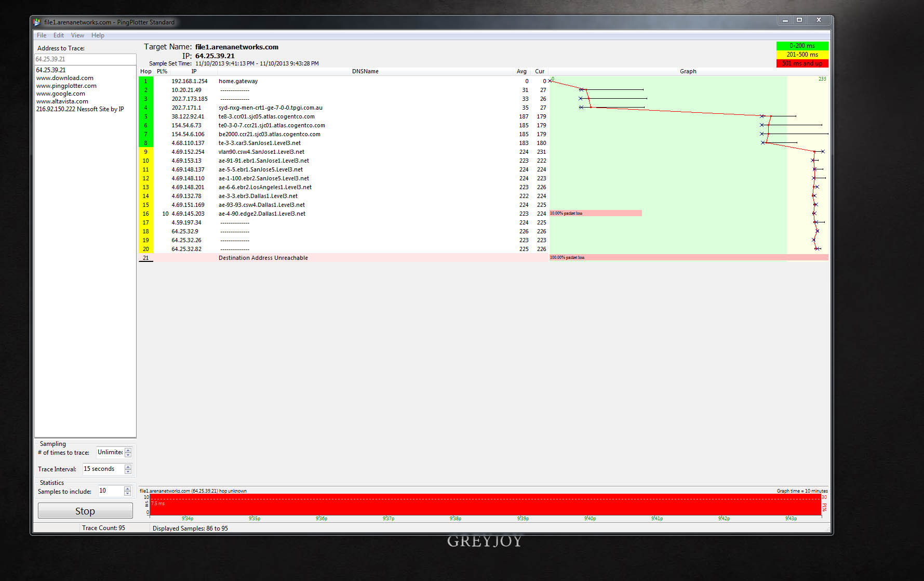Select hop 8 te-3-3.car3.SanJose1.Level3.net
924x581 pixels.
(x=259, y=143)
